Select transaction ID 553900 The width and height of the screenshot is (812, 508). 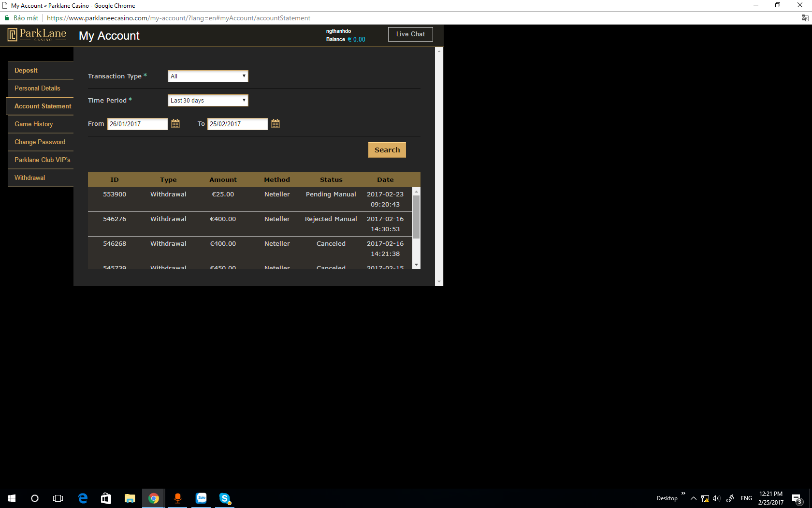click(x=115, y=194)
